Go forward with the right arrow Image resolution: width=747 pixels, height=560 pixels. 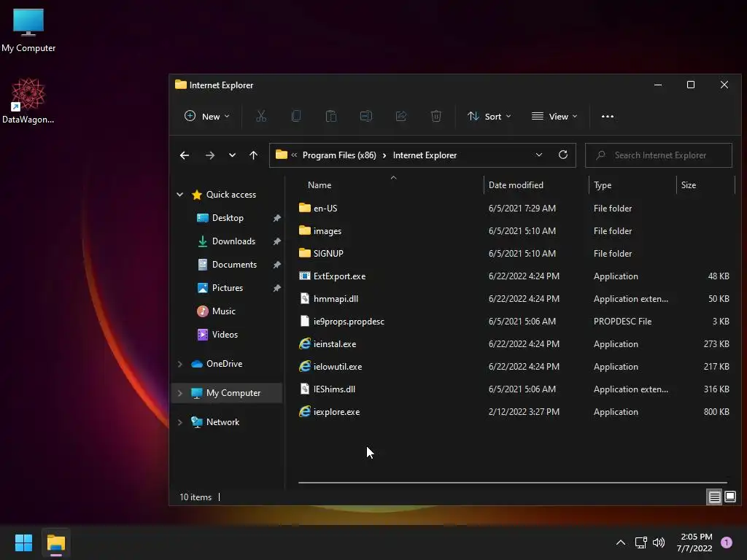[209, 155]
